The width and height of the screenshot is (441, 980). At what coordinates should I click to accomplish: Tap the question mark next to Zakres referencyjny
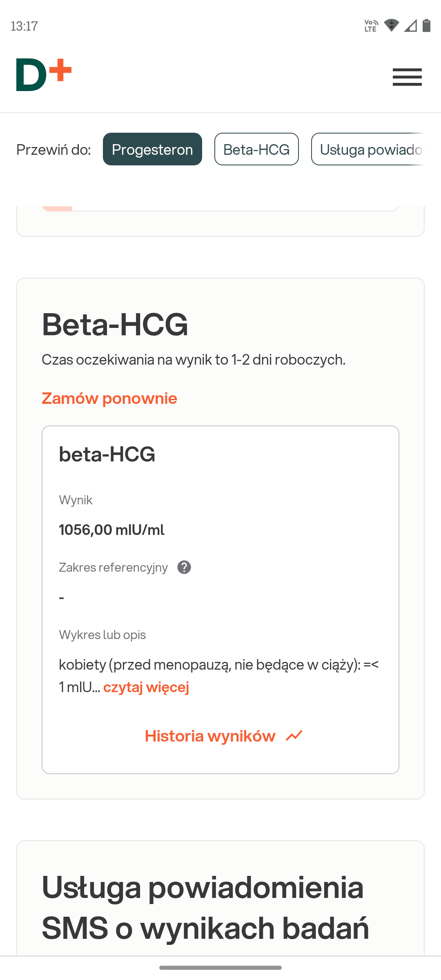(x=184, y=567)
